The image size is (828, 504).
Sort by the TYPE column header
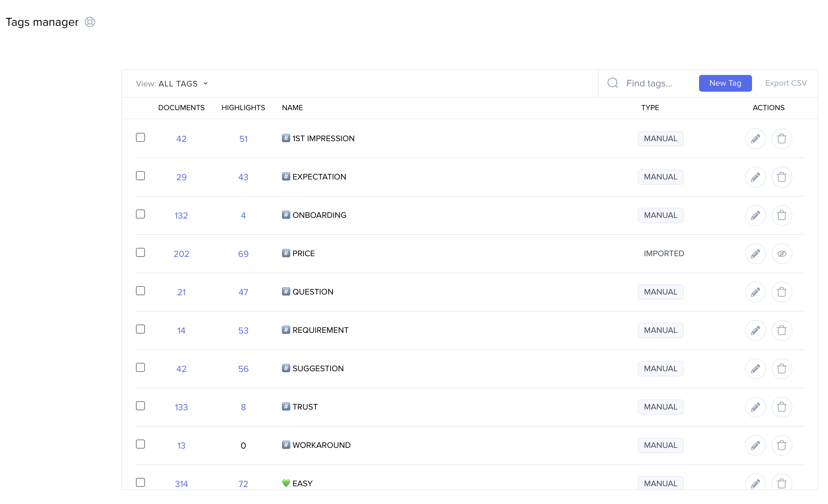click(650, 108)
